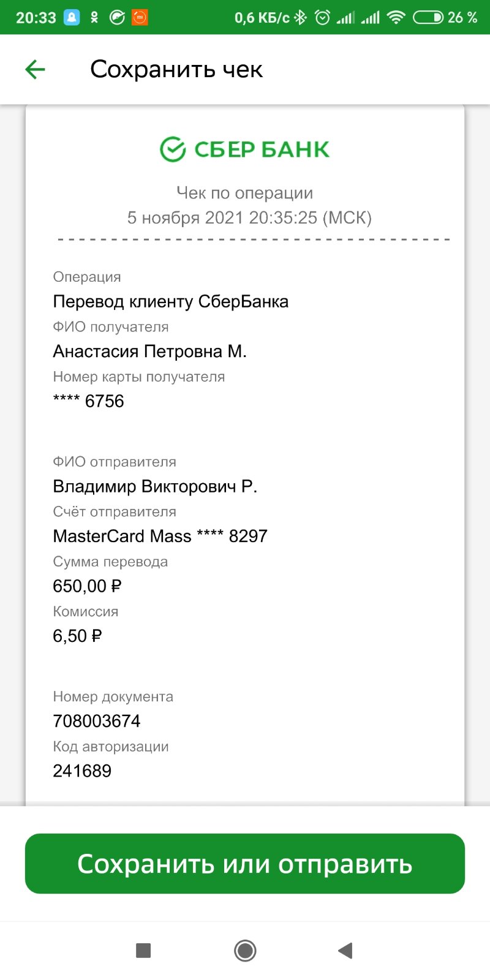The height and width of the screenshot is (980, 490).
Task: Tap the Bluetooth icon in status bar
Action: [x=300, y=18]
